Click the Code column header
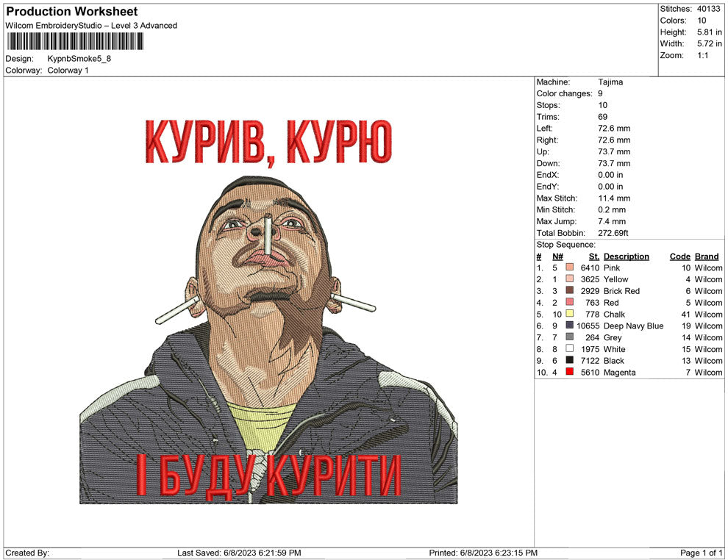This screenshot has height=560, width=728. coord(679,256)
